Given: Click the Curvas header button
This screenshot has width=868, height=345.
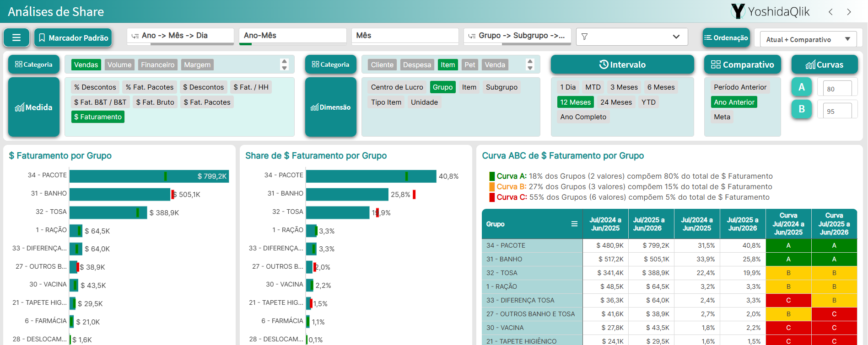Looking at the screenshot, I should pyautogui.click(x=825, y=64).
